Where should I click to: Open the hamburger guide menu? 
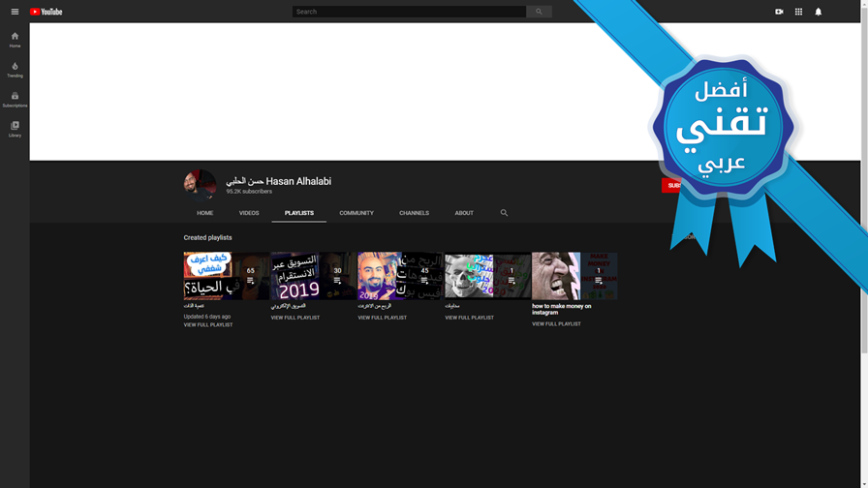click(x=15, y=12)
